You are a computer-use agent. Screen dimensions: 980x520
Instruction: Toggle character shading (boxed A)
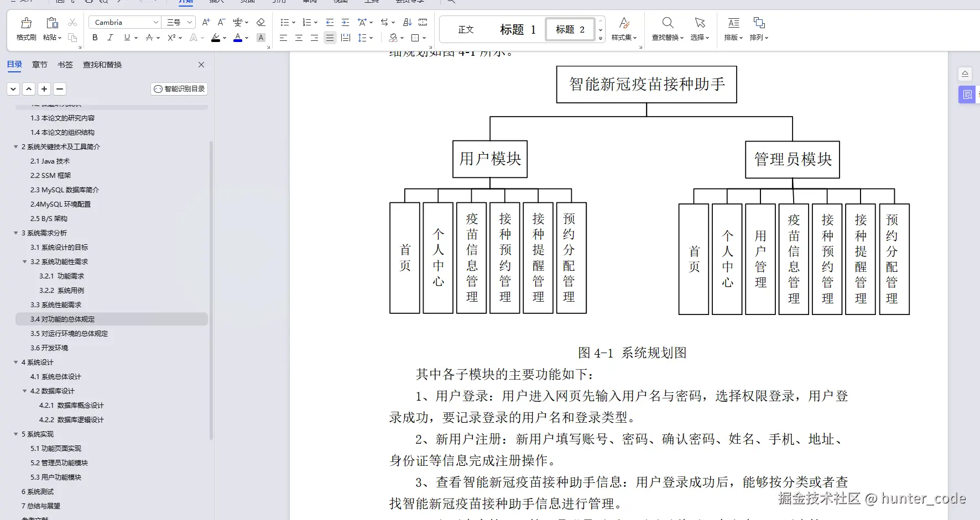pyautogui.click(x=261, y=38)
